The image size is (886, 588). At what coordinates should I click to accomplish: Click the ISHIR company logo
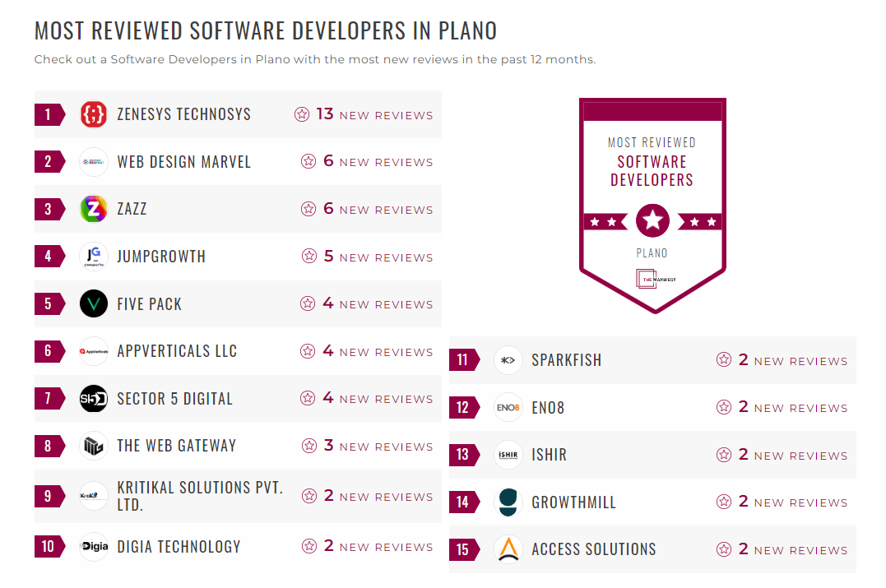pos(508,455)
